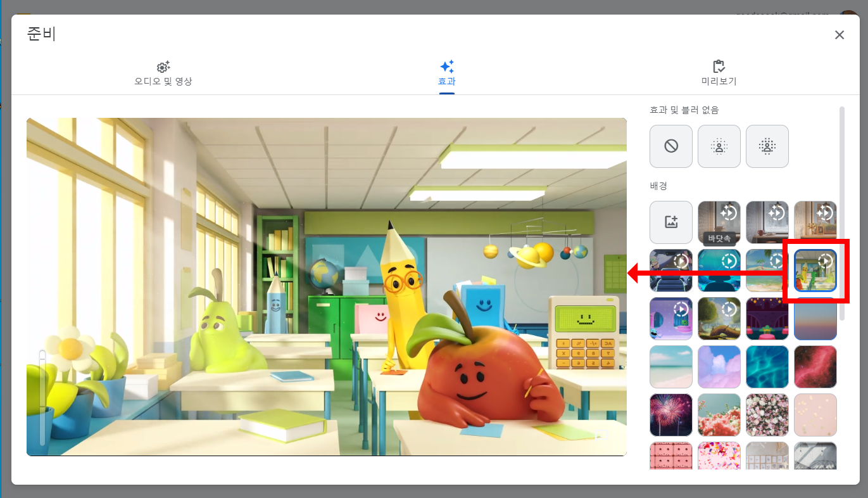Viewport: 868px width, 498px height.
Task: Toggle full background blur
Action: (767, 146)
